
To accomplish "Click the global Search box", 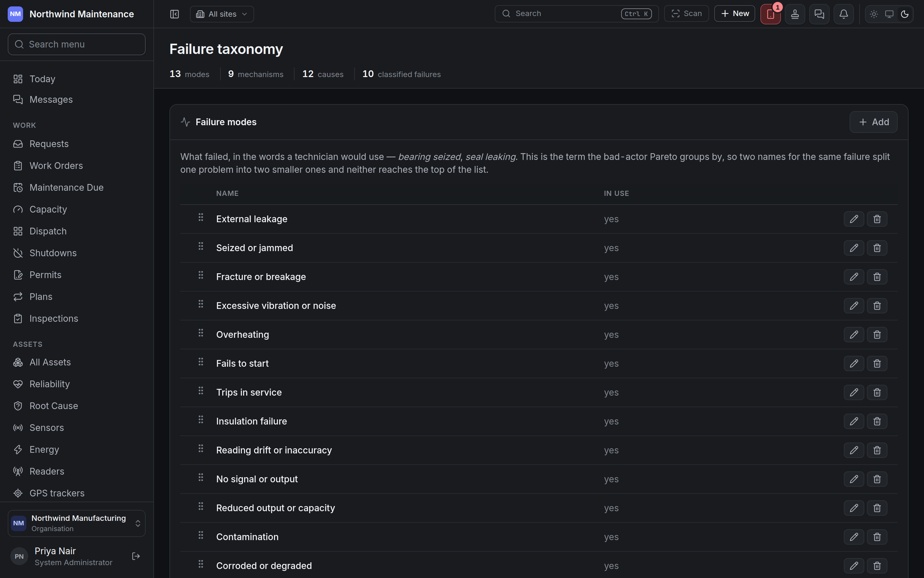I will point(577,14).
